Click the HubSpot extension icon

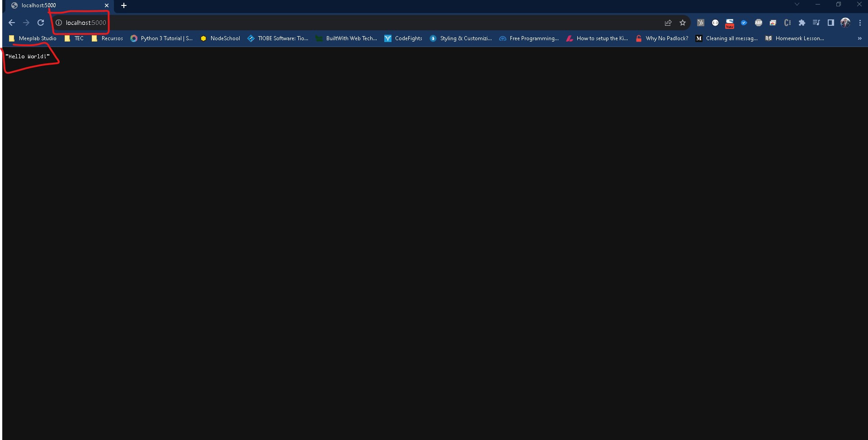coord(700,23)
